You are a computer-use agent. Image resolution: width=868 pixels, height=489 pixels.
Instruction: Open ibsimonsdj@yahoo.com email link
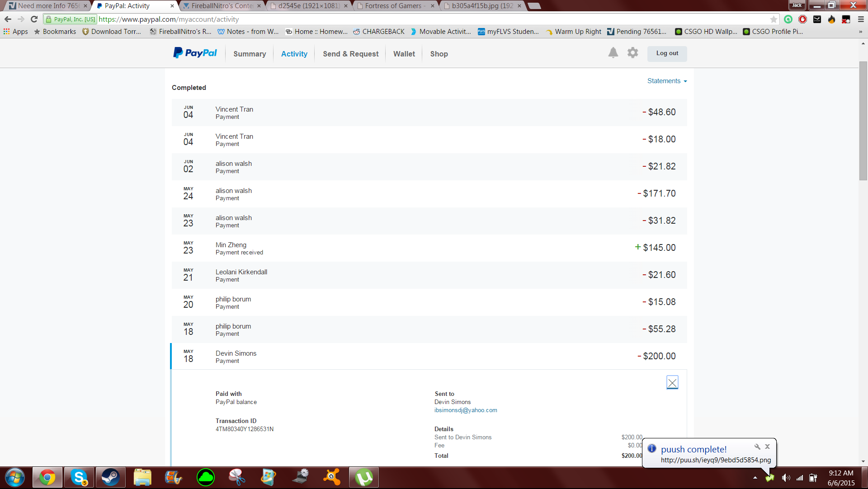[x=466, y=410]
